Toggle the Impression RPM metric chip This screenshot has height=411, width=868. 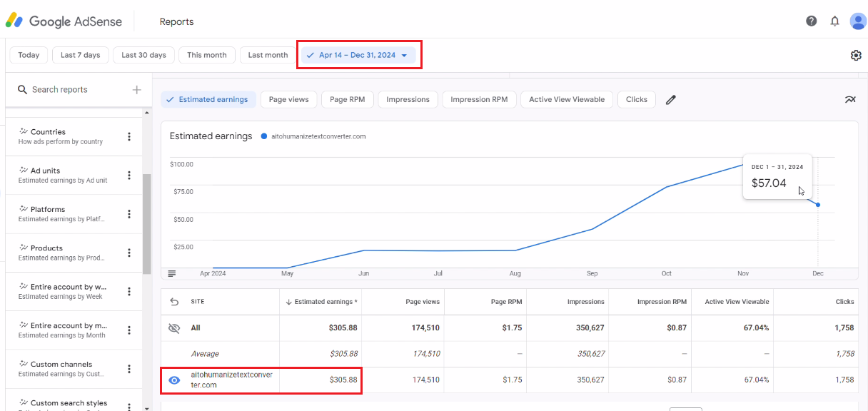pyautogui.click(x=479, y=99)
